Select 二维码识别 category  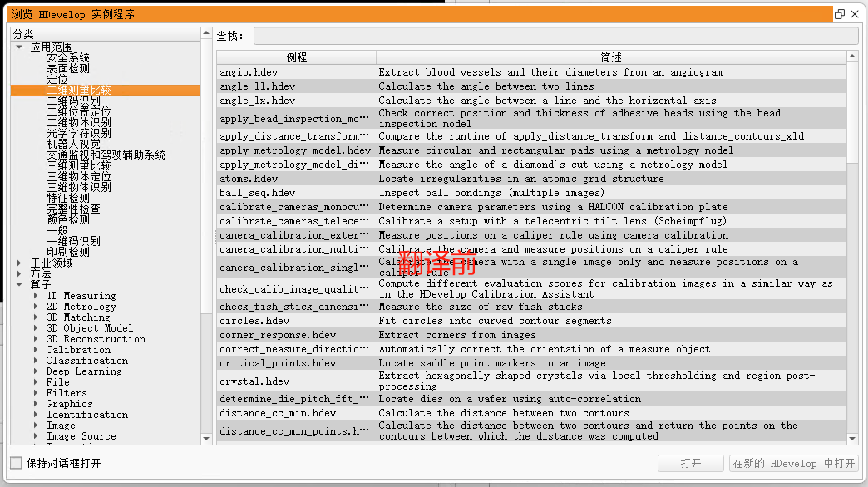(x=73, y=101)
